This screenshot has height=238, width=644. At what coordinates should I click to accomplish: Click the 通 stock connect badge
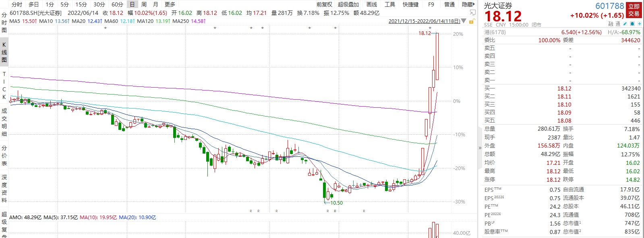pos(618,24)
